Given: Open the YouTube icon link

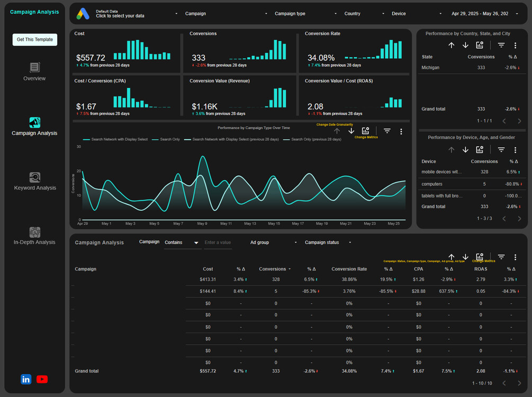Looking at the screenshot, I should point(42,379).
